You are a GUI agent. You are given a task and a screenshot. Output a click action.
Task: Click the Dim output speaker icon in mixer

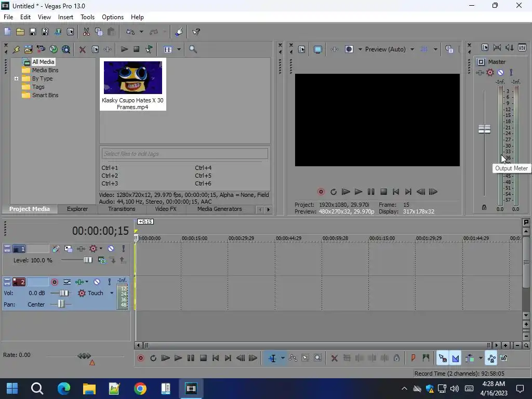509,48
